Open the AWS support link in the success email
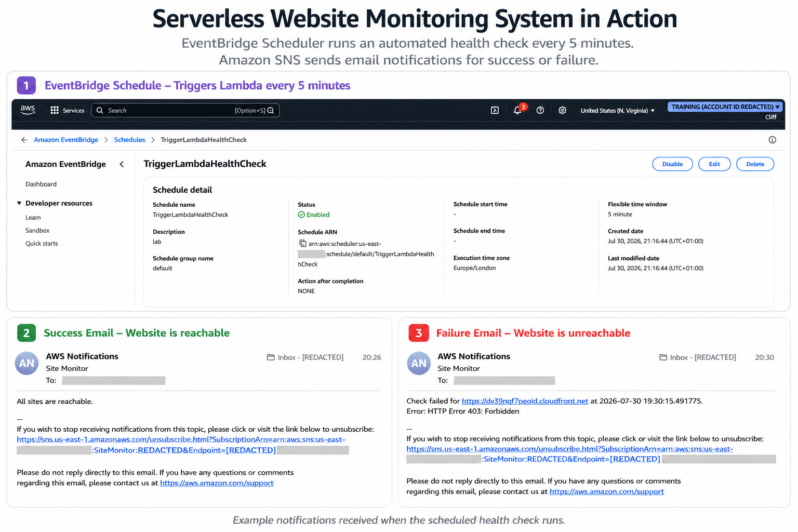Viewport: 798px width, 532px height. 217,483
